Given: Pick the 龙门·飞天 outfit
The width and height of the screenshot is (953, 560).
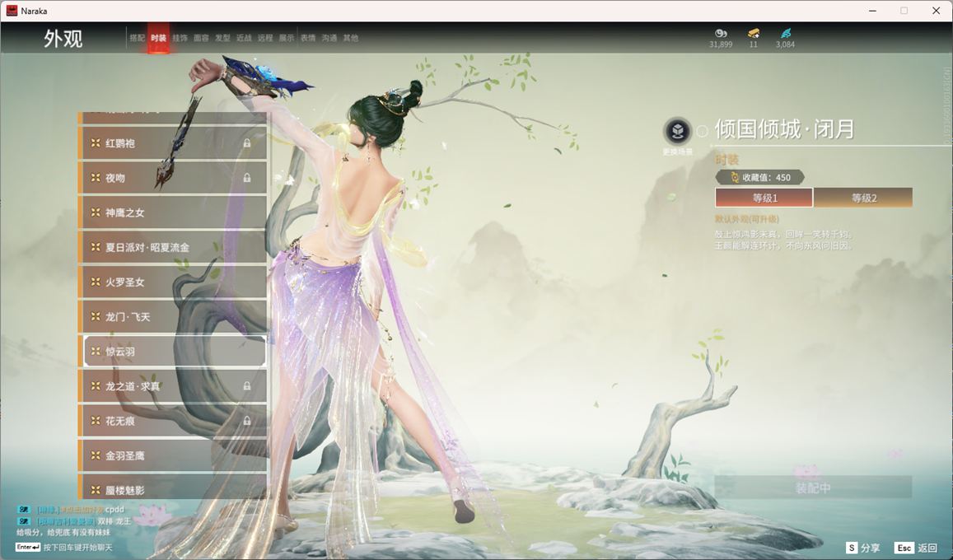Looking at the screenshot, I should tap(173, 316).
